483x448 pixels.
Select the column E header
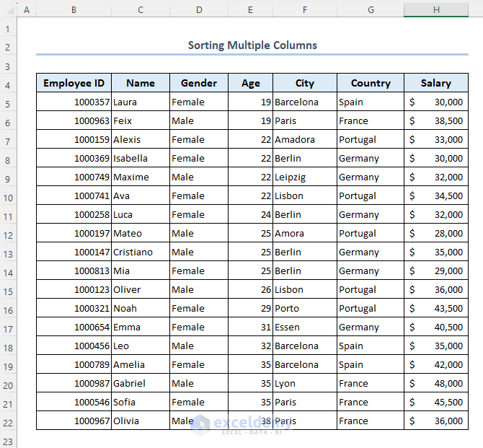[250, 10]
